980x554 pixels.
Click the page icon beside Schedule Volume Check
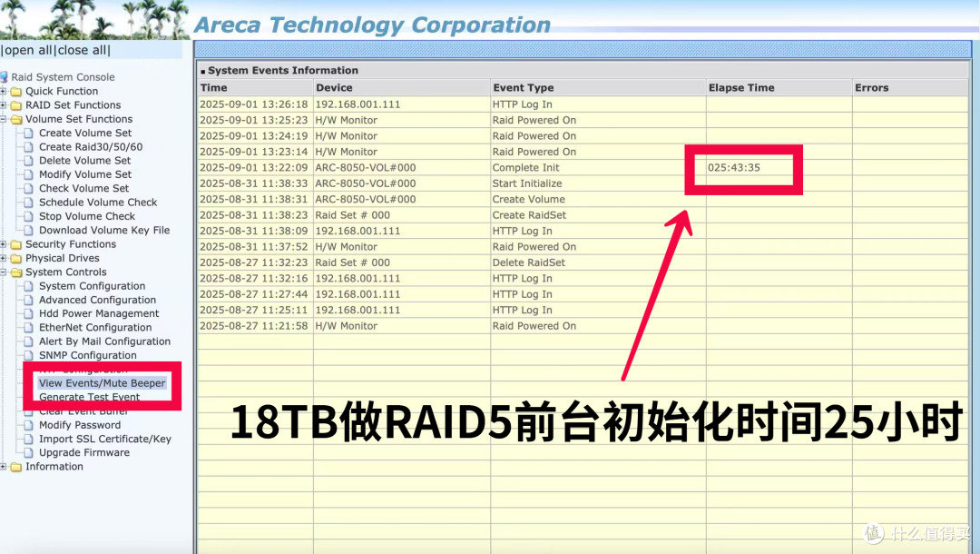(x=28, y=202)
